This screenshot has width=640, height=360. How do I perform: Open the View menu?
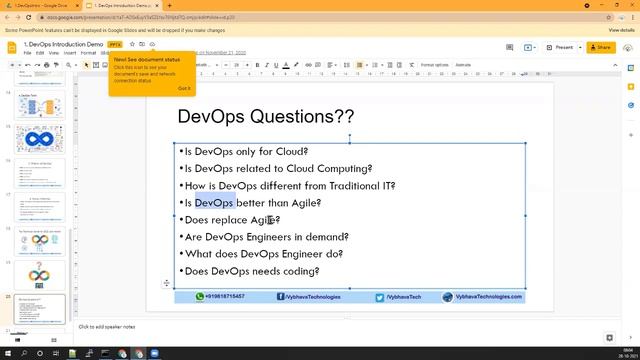point(54,53)
